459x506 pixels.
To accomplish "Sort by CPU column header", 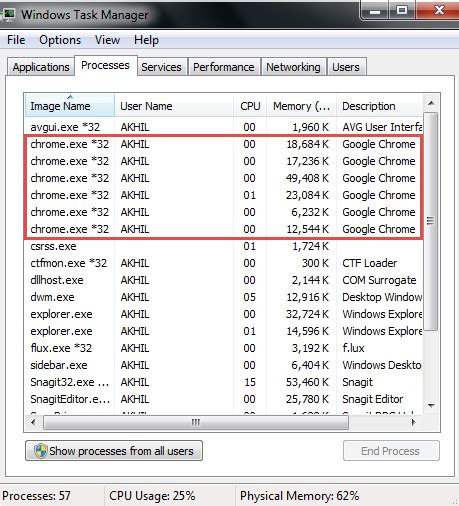I will 250,106.
